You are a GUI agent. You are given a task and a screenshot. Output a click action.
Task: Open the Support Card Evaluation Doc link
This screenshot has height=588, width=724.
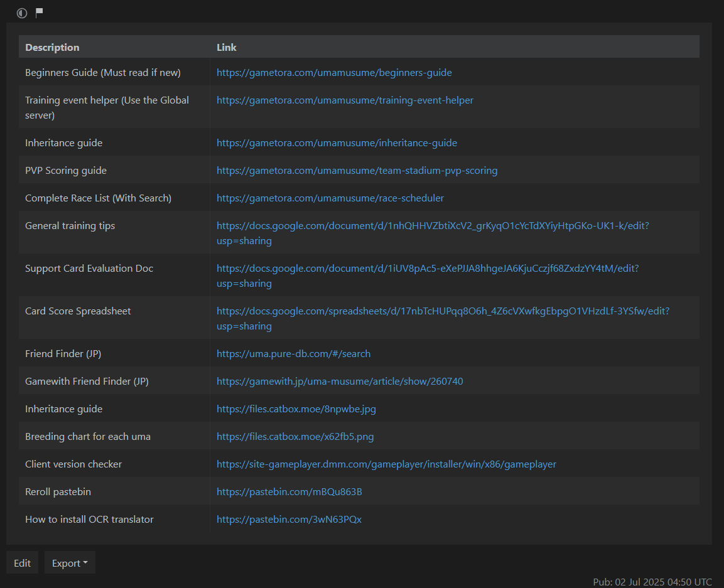(428, 275)
